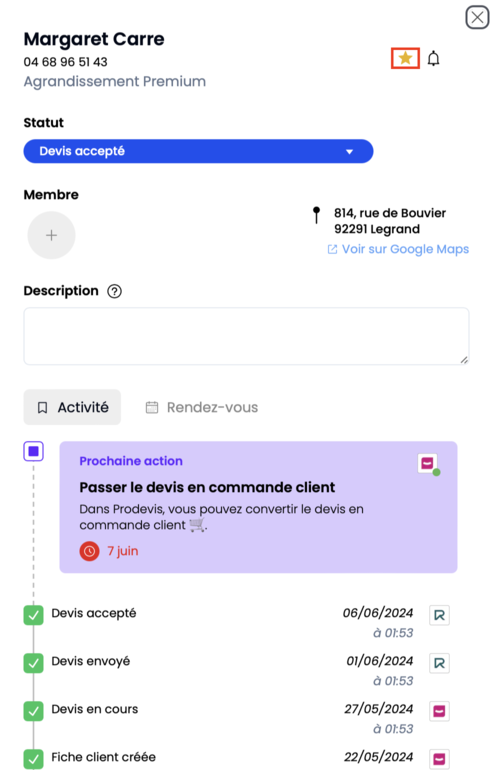This screenshot has height=770, width=497.
Task: Open the Devis accepté status dropdown
Action: [x=198, y=151]
